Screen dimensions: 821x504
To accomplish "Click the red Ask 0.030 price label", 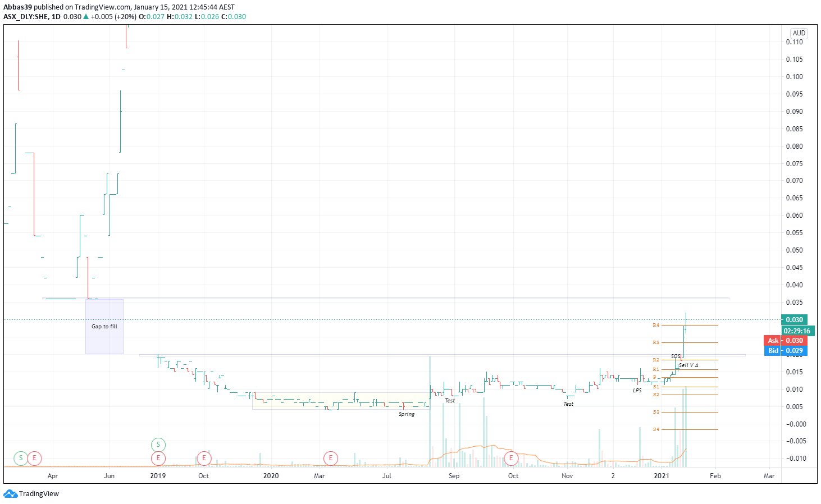I will click(x=786, y=341).
